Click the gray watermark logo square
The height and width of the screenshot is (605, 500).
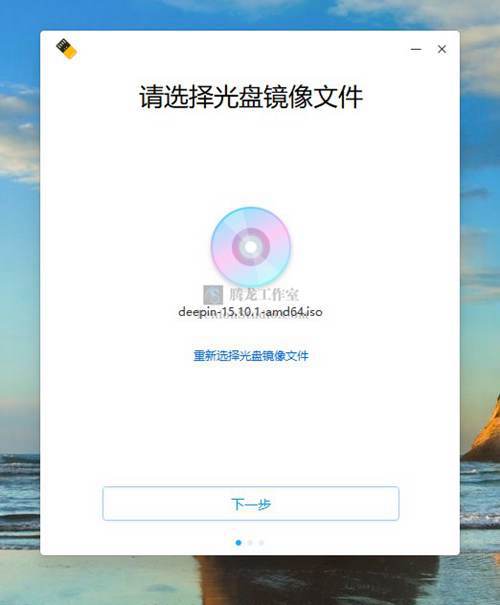[213, 295]
